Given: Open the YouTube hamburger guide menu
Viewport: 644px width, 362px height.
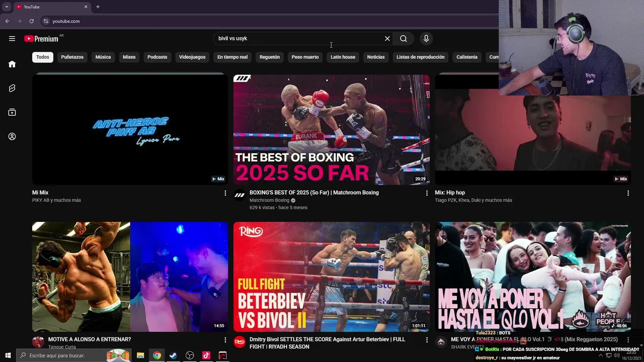Looking at the screenshot, I should pyautogui.click(x=12, y=39).
